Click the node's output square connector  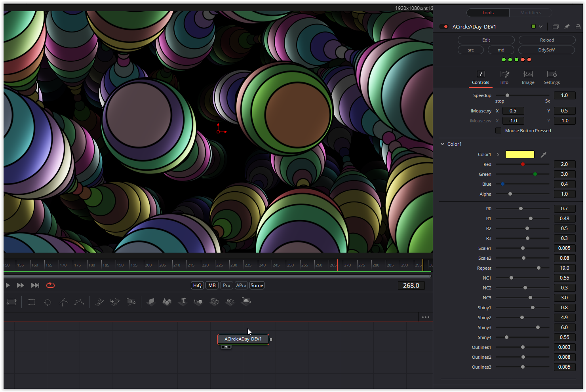pos(271,339)
